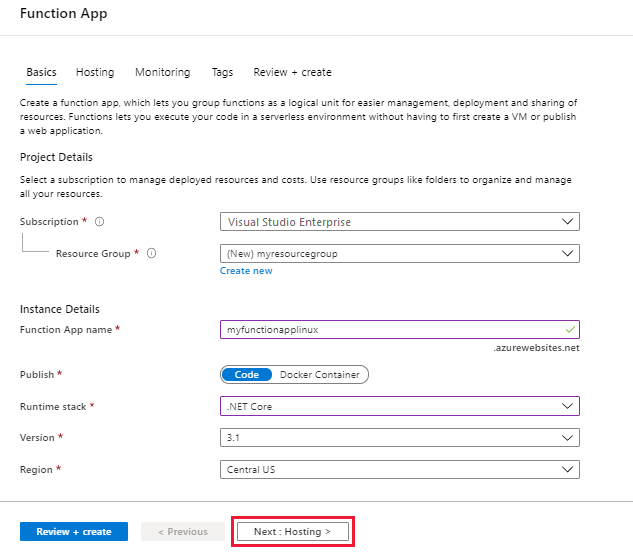Click the Resource Group info icon

point(152,254)
